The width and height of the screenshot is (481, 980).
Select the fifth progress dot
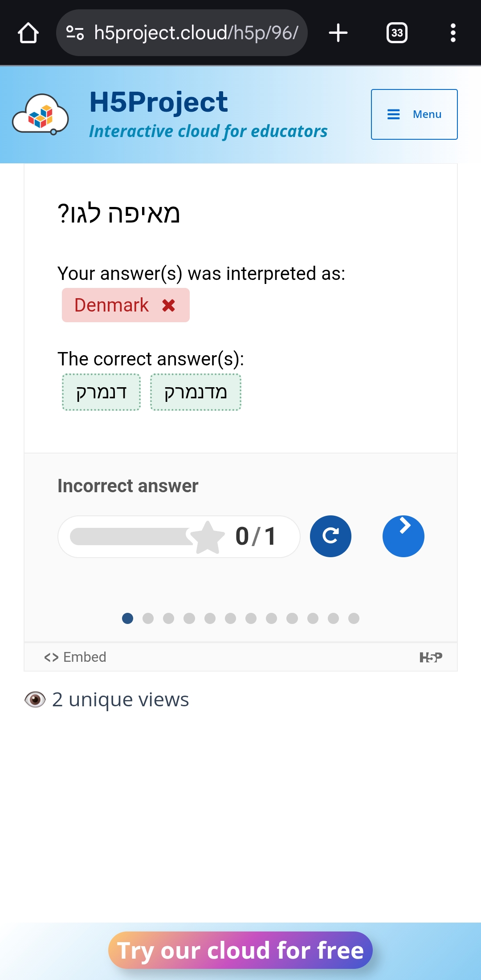click(210, 619)
